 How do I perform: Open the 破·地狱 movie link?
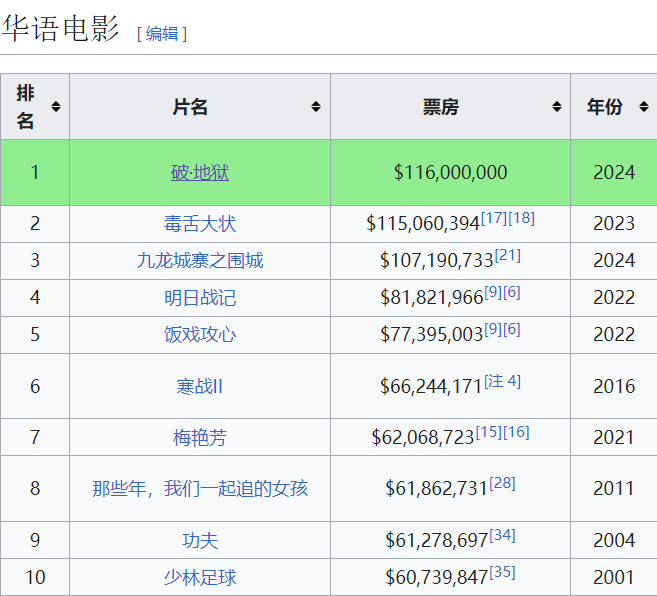[200, 172]
